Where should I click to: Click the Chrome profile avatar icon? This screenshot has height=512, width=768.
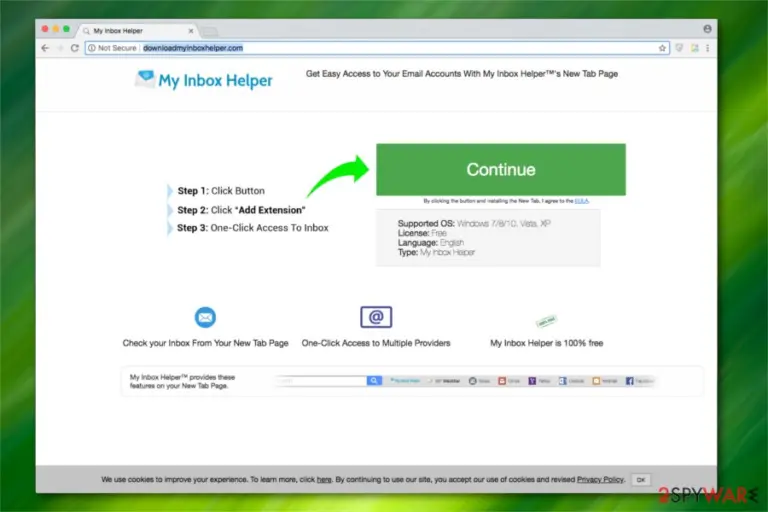(707, 29)
